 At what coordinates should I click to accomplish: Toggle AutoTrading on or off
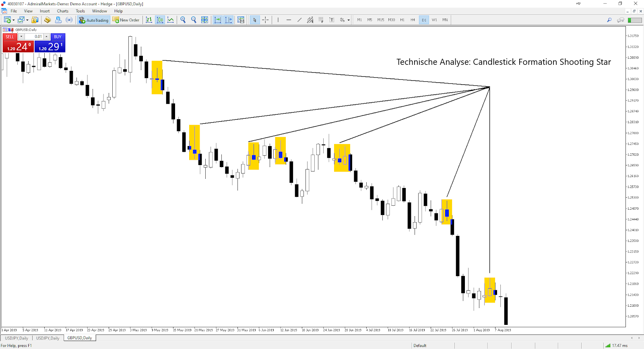pyautogui.click(x=94, y=20)
